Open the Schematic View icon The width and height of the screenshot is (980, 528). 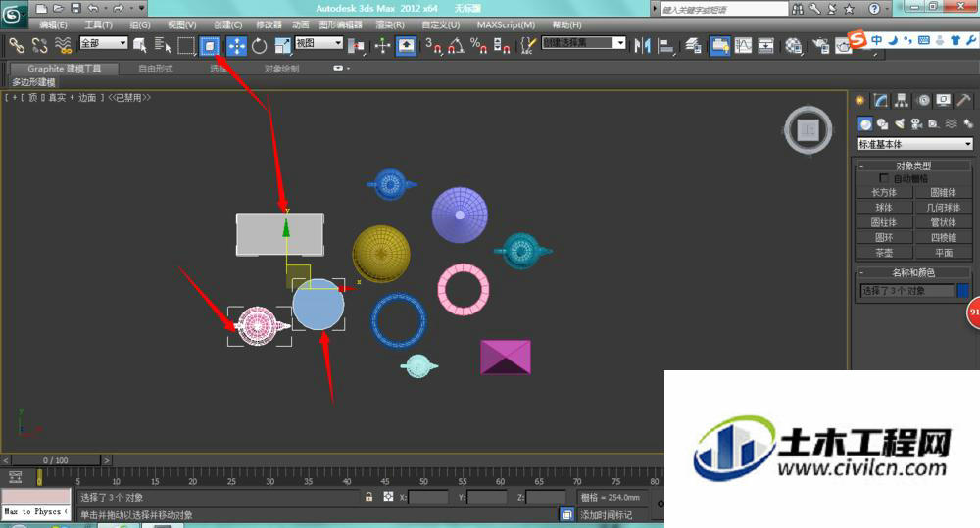[x=765, y=46]
